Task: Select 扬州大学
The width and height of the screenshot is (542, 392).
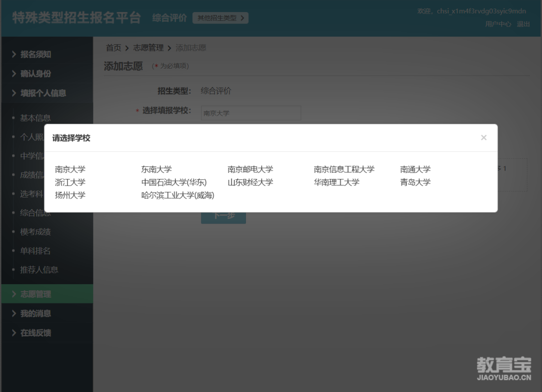Action: point(70,195)
